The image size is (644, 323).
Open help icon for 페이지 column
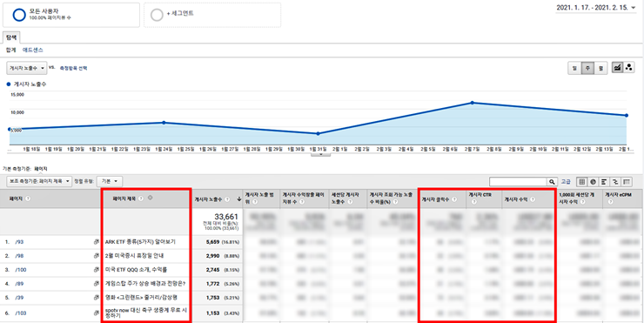(x=28, y=199)
